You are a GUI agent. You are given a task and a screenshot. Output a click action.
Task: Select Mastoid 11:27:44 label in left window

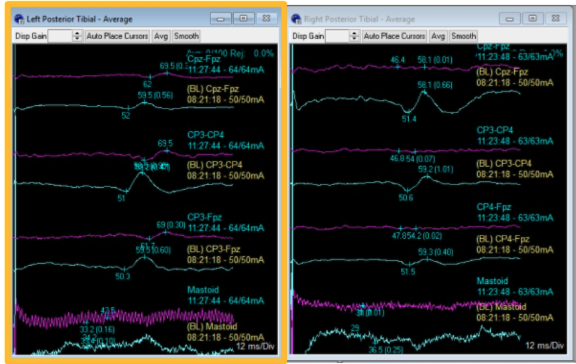(226, 295)
